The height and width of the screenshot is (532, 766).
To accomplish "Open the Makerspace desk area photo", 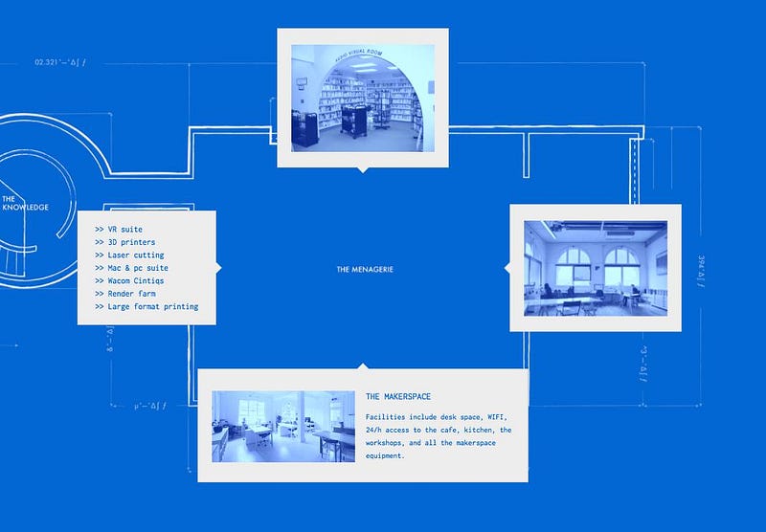I will 283,426.
